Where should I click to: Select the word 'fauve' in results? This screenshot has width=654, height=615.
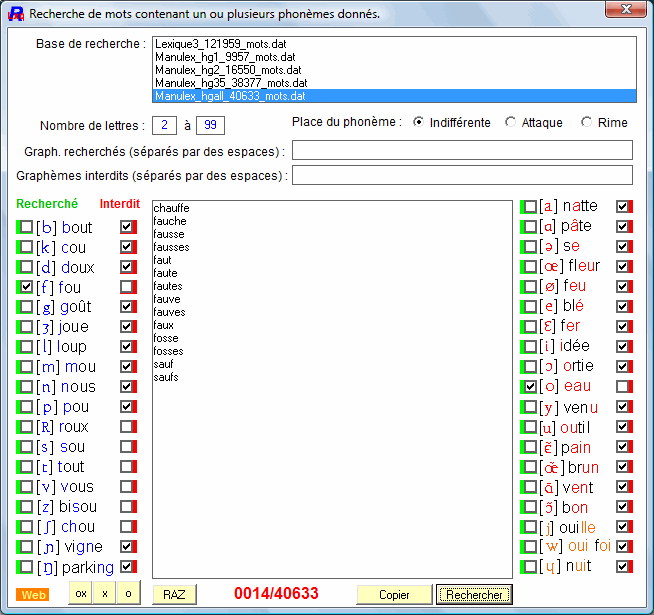coord(167,299)
